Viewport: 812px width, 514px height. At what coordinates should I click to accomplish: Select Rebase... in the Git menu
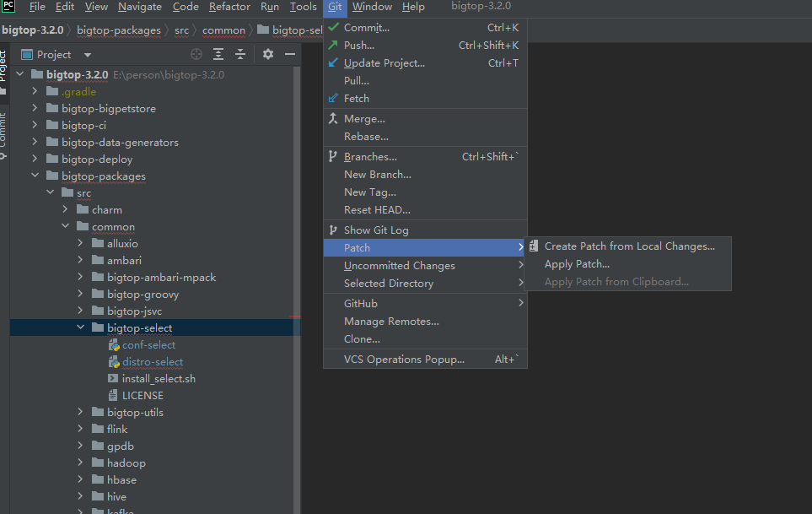pyautogui.click(x=425, y=136)
